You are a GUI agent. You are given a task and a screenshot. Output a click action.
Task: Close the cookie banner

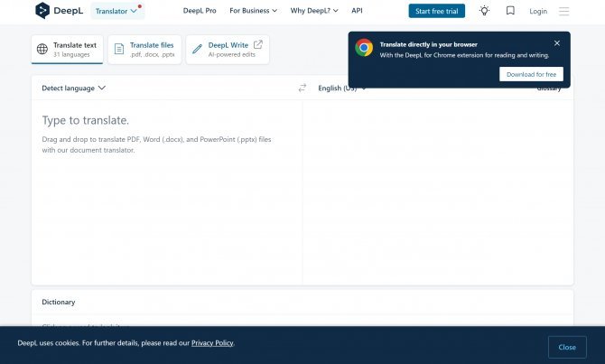pos(567,347)
